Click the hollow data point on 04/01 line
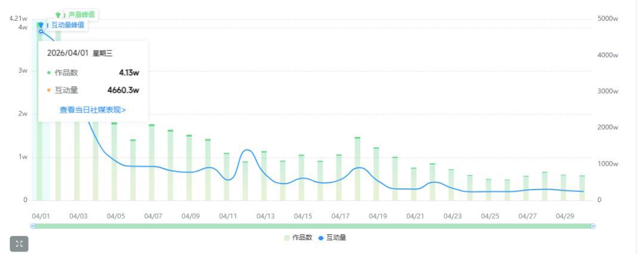Viewport: 644px width, 254px height. point(41,31)
